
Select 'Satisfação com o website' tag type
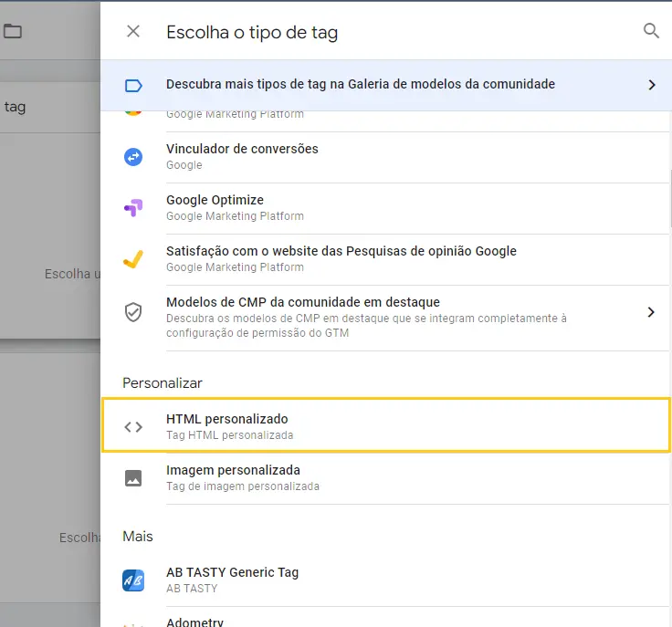coord(385,259)
